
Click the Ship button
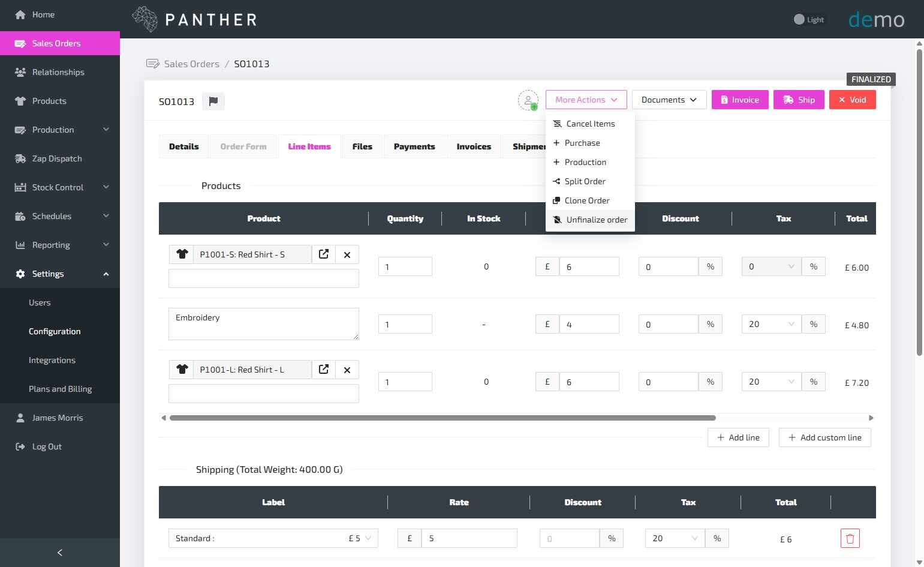coord(799,100)
